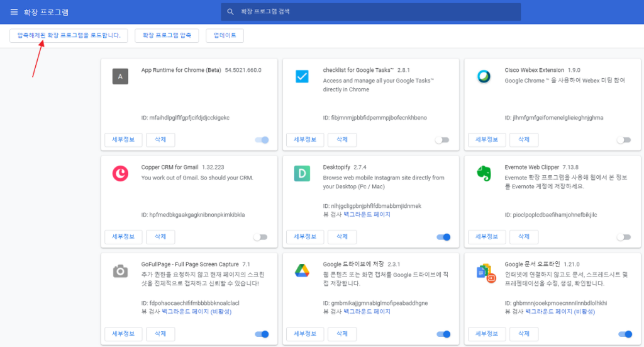This screenshot has width=644, height=347.
Task: Enable Cisco Webex Extension toggle
Action: coord(624,140)
